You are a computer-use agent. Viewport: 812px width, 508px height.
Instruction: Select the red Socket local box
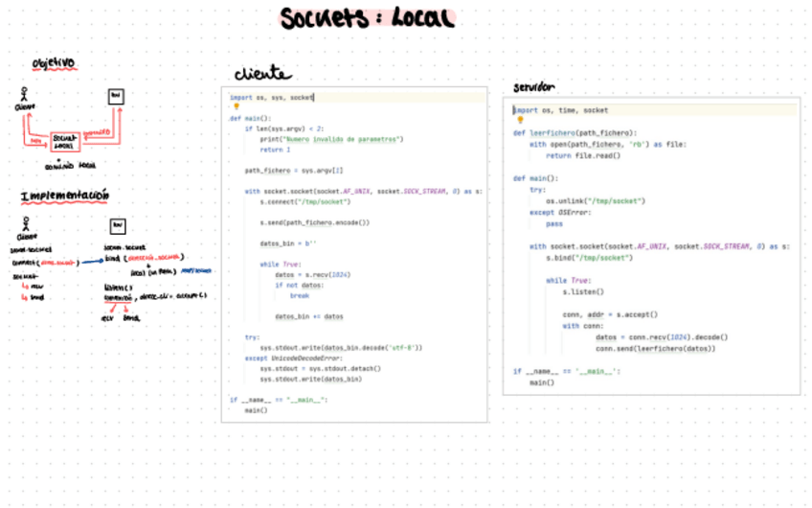[x=65, y=142]
